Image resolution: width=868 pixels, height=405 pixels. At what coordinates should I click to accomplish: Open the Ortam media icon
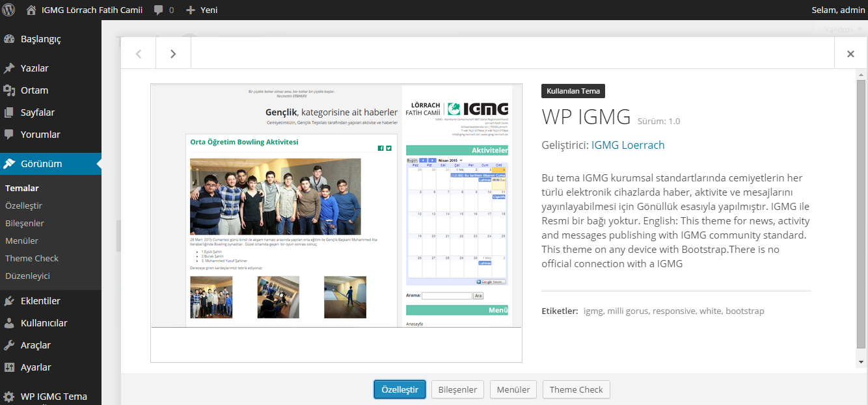click(x=9, y=90)
